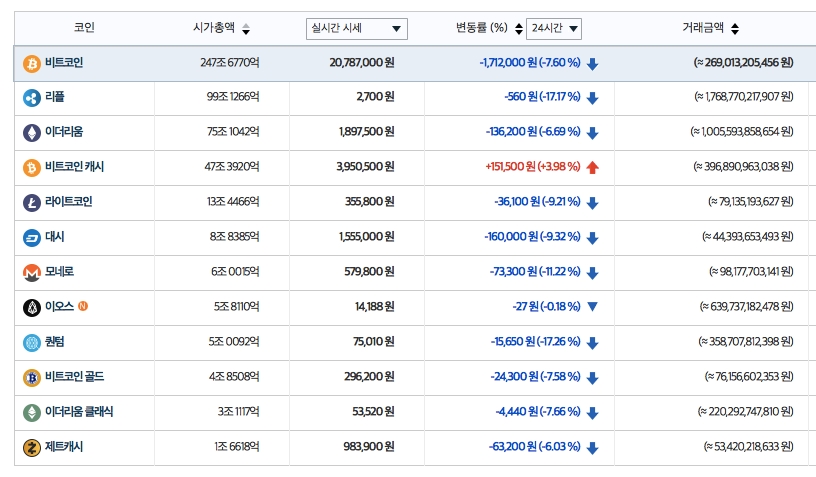816x477 pixels.
Task: Click the volume ≈ 639,737,182,478 원
Action: 746,306
